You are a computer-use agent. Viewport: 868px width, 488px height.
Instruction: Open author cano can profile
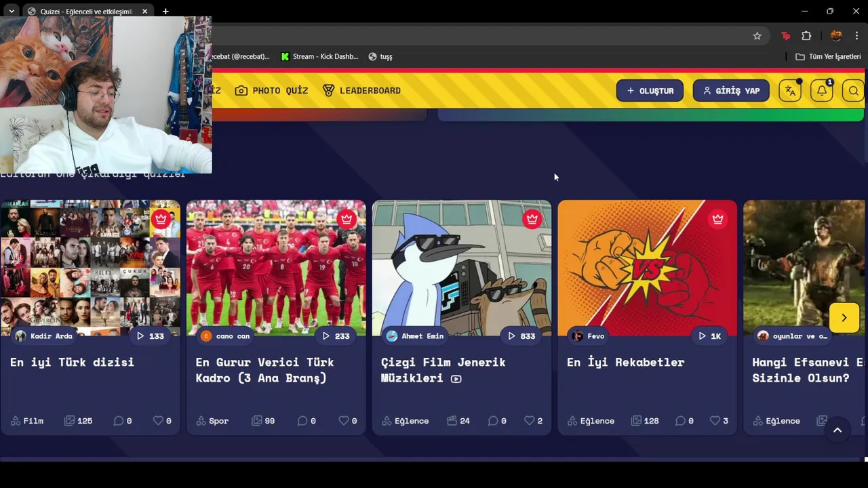point(226,336)
